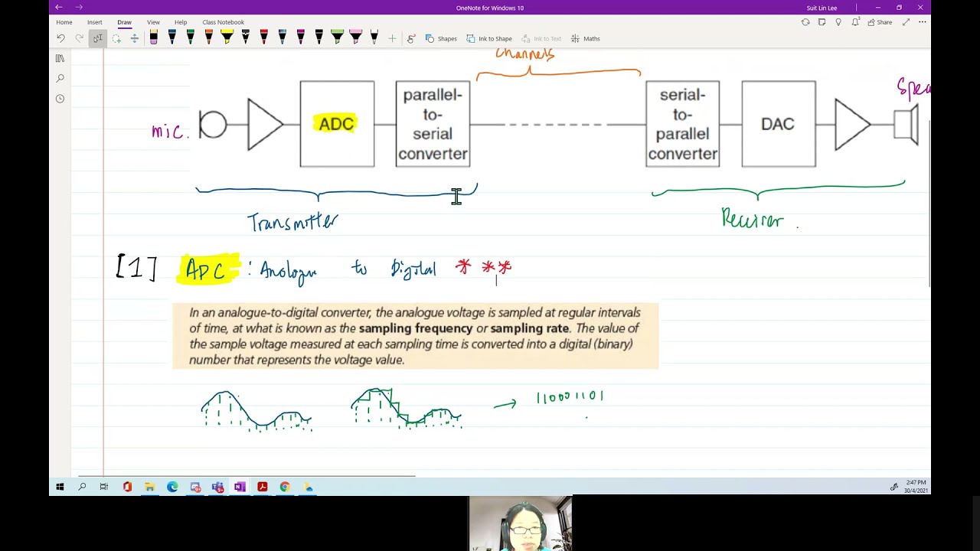Enter full screen mode
The height and width of the screenshot is (551, 980).
[906, 22]
